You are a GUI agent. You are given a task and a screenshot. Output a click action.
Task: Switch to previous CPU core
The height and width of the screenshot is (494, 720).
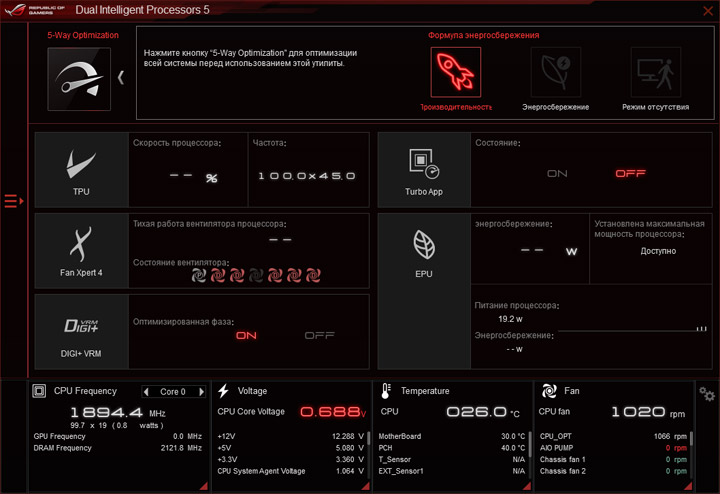point(146,392)
